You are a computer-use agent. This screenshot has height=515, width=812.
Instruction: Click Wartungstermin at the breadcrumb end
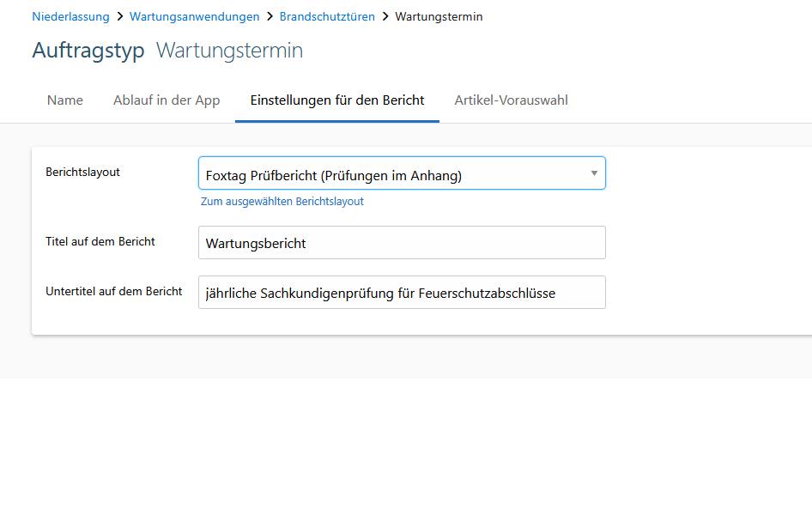[x=438, y=16]
